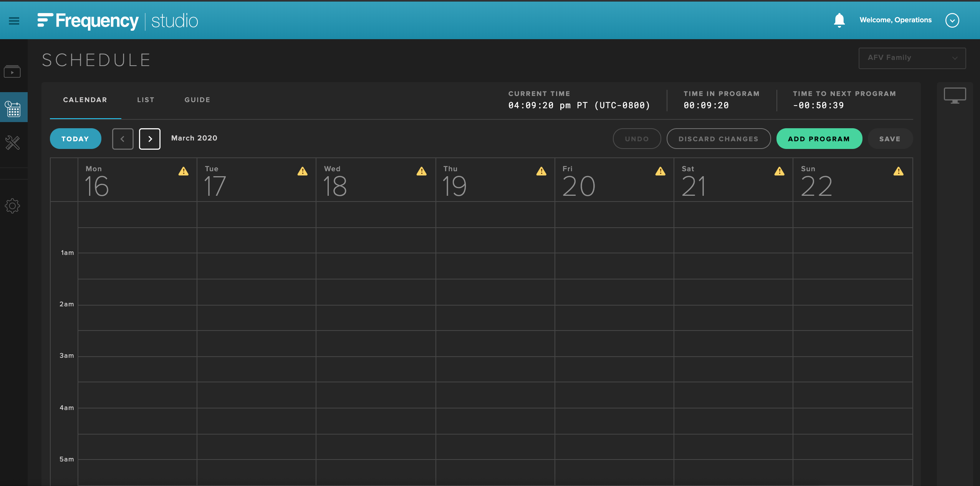Image resolution: width=980 pixels, height=486 pixels.
Task: Open settings gear in sidebar
Action: pos(12,206)
